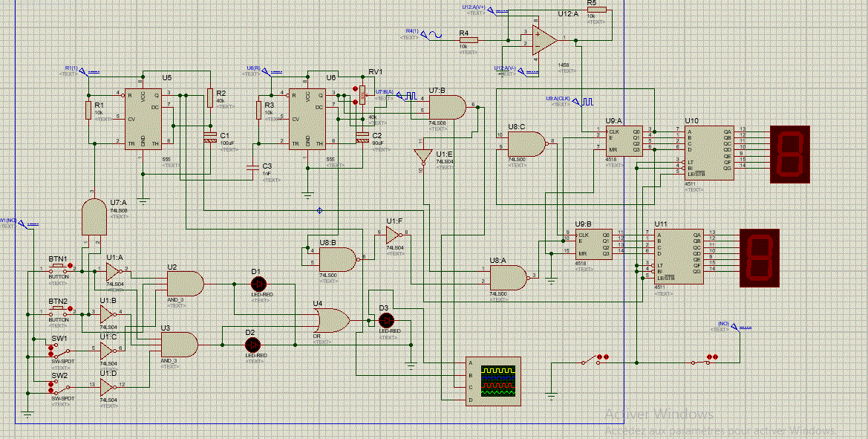Click the oscilloscope instrument symbol
Screen dimensions: 868x439
[493, 381]
